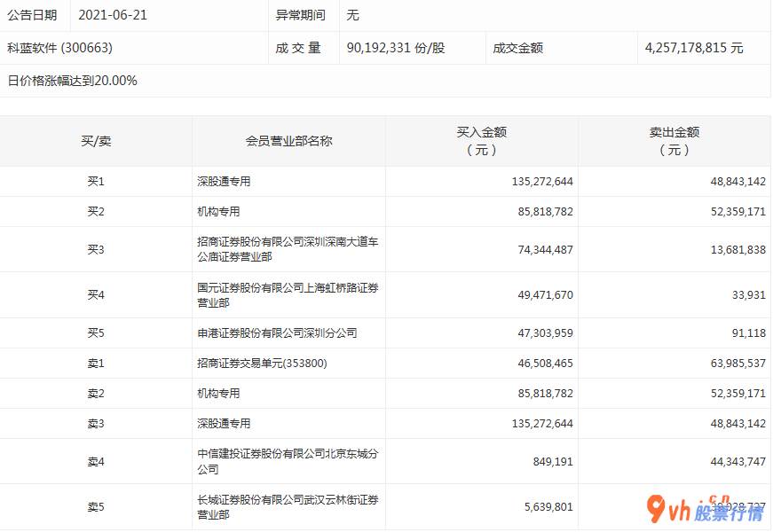Click the 成交量 label
Viewport: 773px width, 532px height.
298,48
